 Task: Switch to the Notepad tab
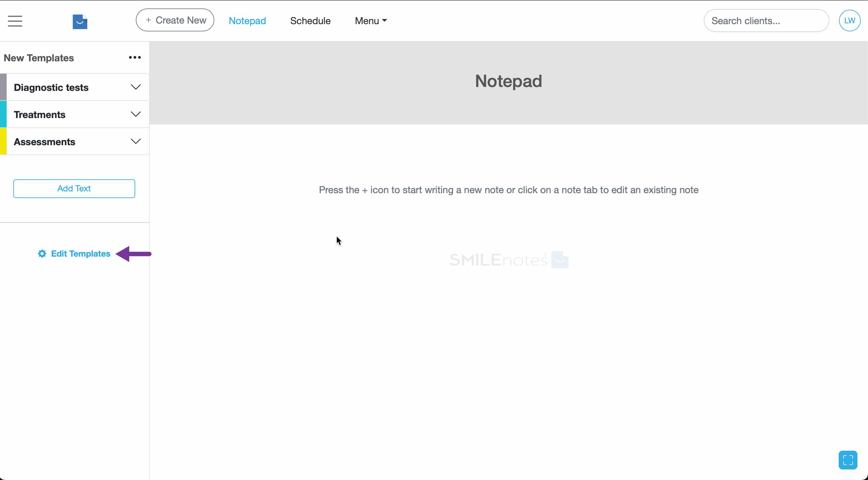(247, 21)
